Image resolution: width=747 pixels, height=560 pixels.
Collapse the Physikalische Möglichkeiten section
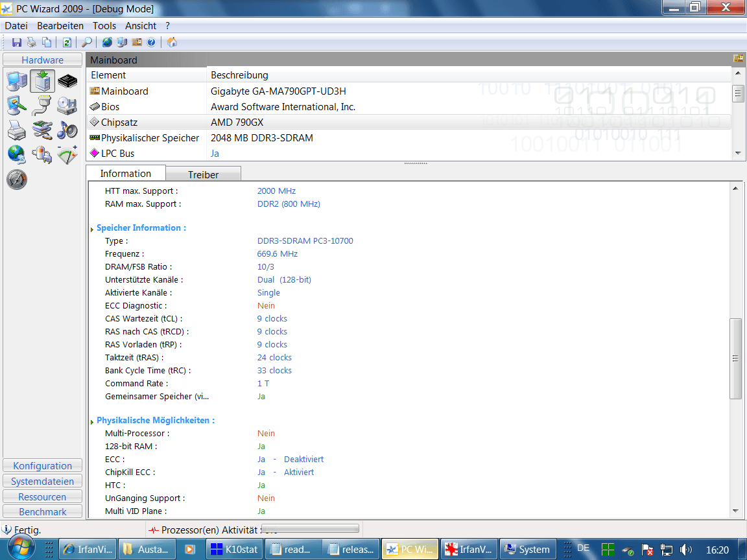pos(92,422)
